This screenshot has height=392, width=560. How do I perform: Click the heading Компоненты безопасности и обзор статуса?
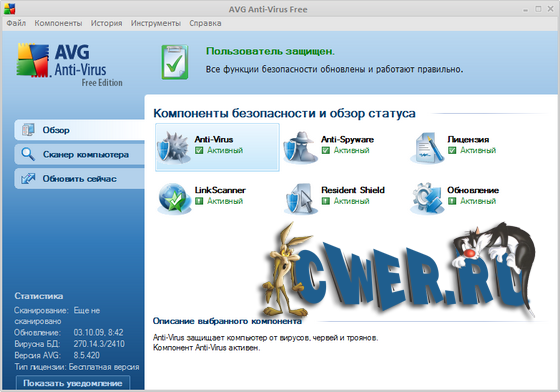(x=284, y=113)
